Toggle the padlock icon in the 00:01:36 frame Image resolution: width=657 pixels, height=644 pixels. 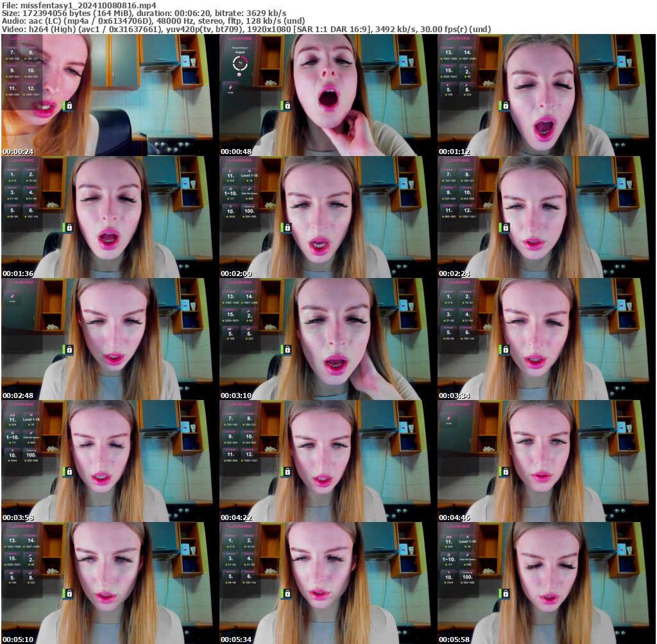point(69,228)
